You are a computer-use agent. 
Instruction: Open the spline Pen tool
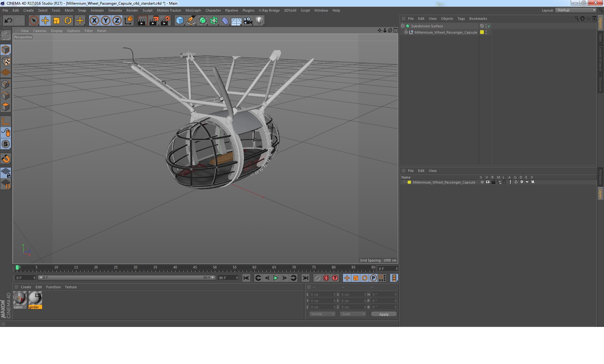[x=191, y=21]
